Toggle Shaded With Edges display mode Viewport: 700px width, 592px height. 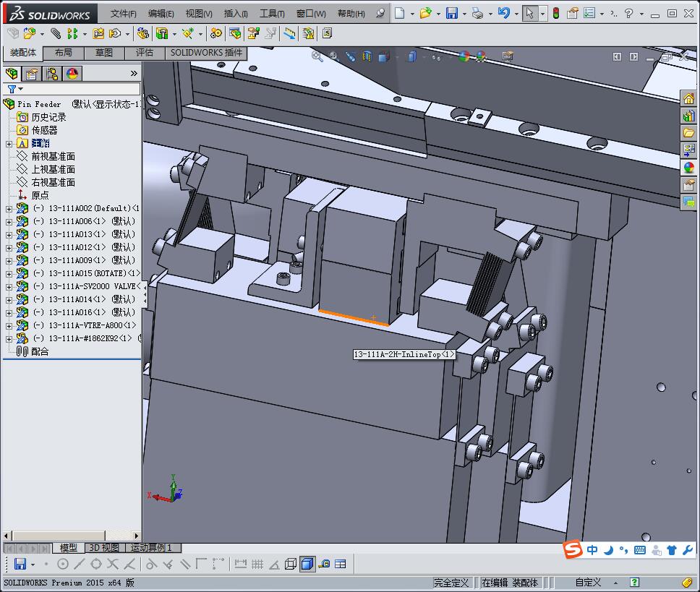(307, 564)
